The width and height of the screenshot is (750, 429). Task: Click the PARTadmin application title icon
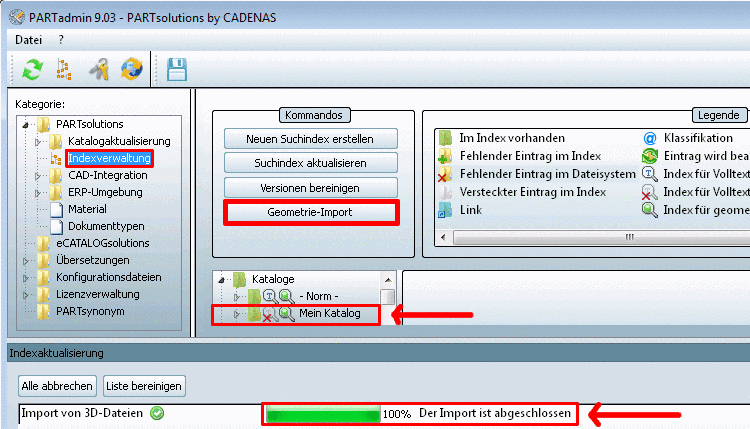[17, 17]
